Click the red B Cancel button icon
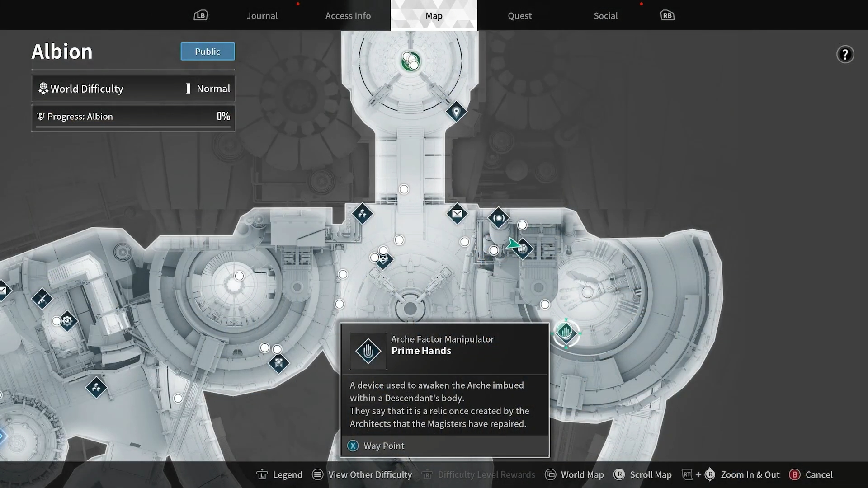 (795, 474)
